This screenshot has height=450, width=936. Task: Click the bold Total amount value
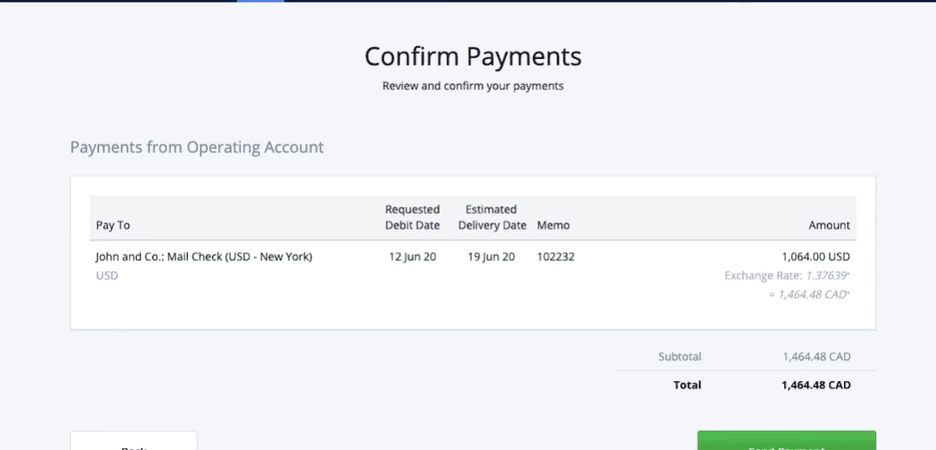coord(816,385)
